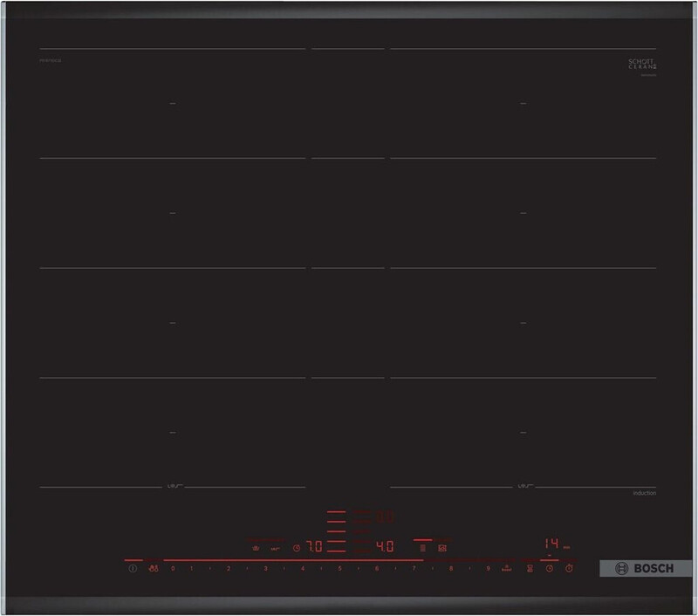Tap power level 3 on the slider
This screenshot has height=616, width=698.
click(265, 569)
